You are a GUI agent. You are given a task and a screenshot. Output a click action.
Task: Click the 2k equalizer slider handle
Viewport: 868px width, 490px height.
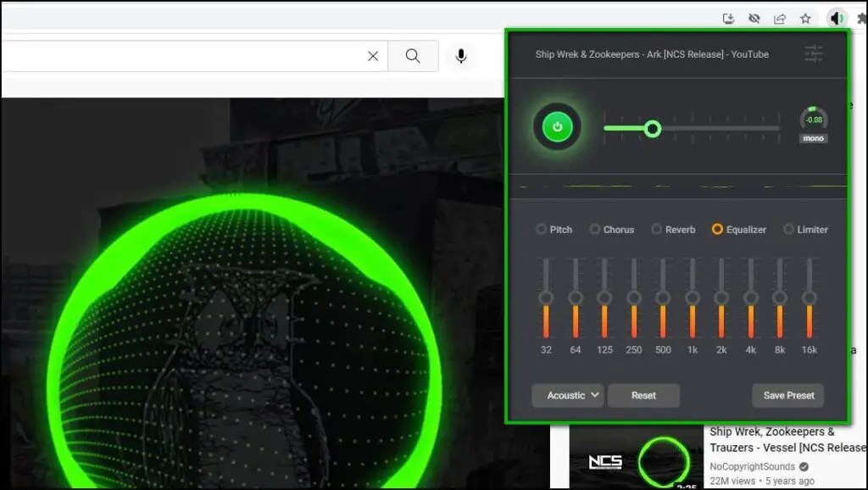coord(721,298)
